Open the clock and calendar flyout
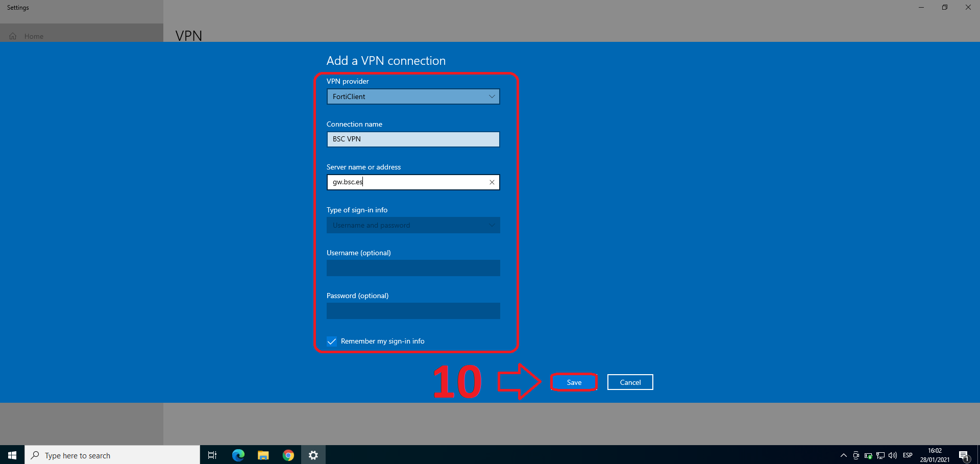 (x=935, y=455)
